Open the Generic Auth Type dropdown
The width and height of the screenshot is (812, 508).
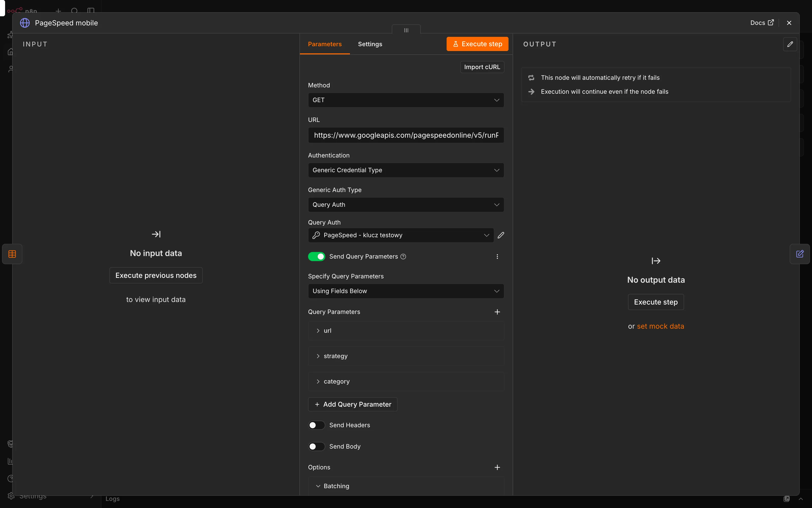(406, 205)
